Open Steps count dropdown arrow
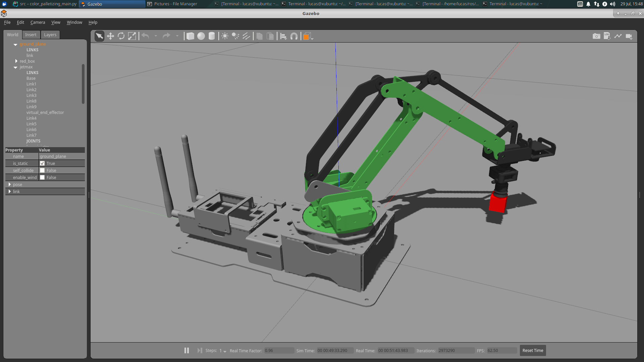 (x=225, y=351)
